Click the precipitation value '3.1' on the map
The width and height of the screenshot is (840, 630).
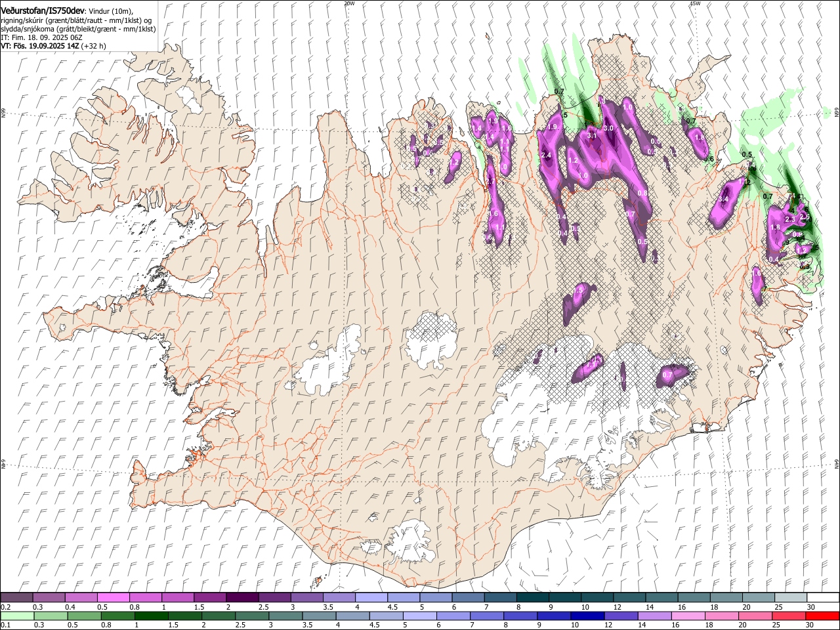coord(591,136)
